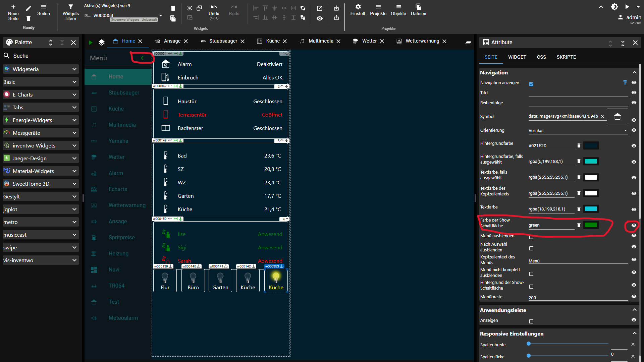This screenshot has width=644, height=362.
Task: Expand the SweetHome 3D group
Action: click(41, 184)
